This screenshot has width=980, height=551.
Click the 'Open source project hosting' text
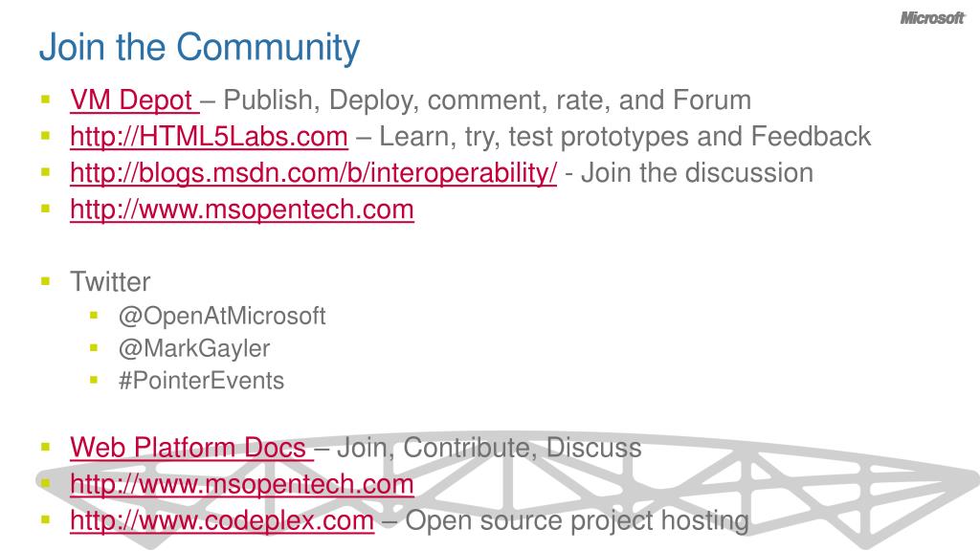577,520
